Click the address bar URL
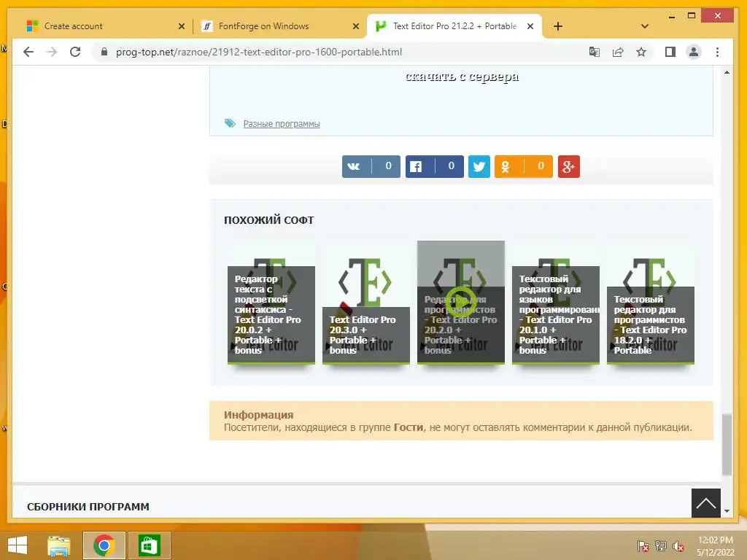 (x=259, y=52)
